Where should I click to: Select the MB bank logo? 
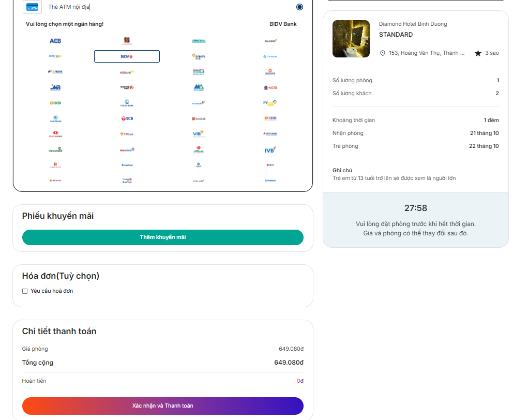[x=55, y=87]
